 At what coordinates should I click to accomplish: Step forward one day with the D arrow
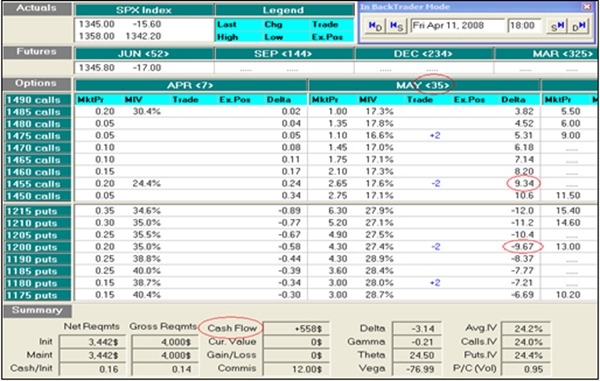click(x=578, y=26)
